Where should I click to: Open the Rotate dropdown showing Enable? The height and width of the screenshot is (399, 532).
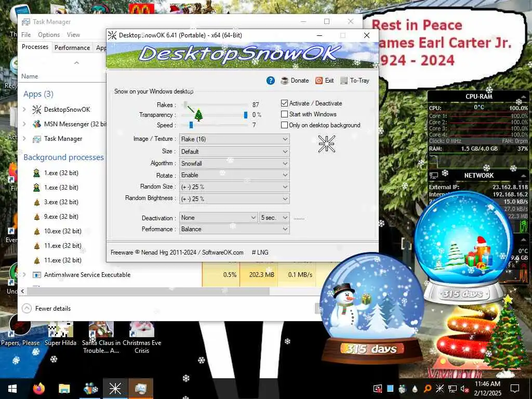(x=234, y=175)
